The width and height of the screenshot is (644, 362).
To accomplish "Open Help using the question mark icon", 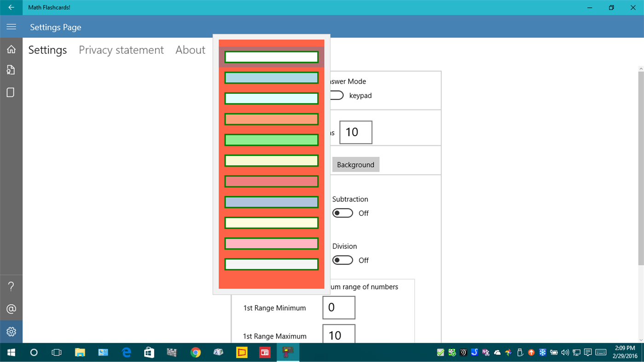I will (11, 286).
